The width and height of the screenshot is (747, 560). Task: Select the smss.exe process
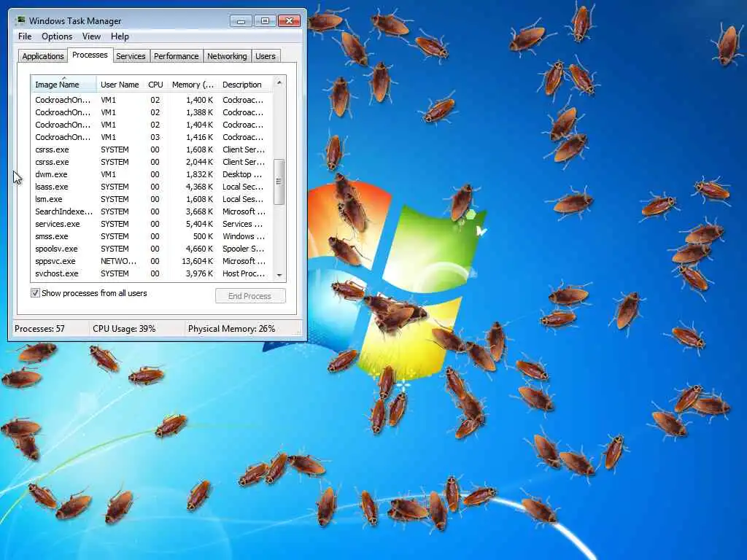coord(152,236)
